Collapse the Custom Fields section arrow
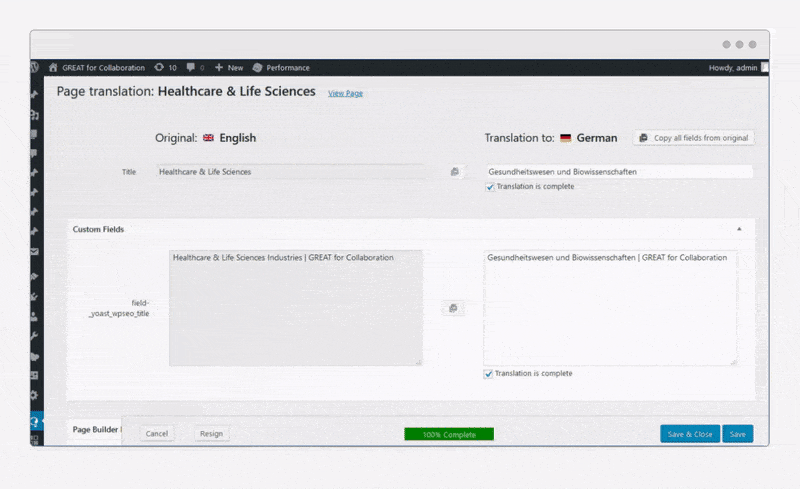Viewport: 800px width, 489px height. pyautogui.click(x=739, y=229)
